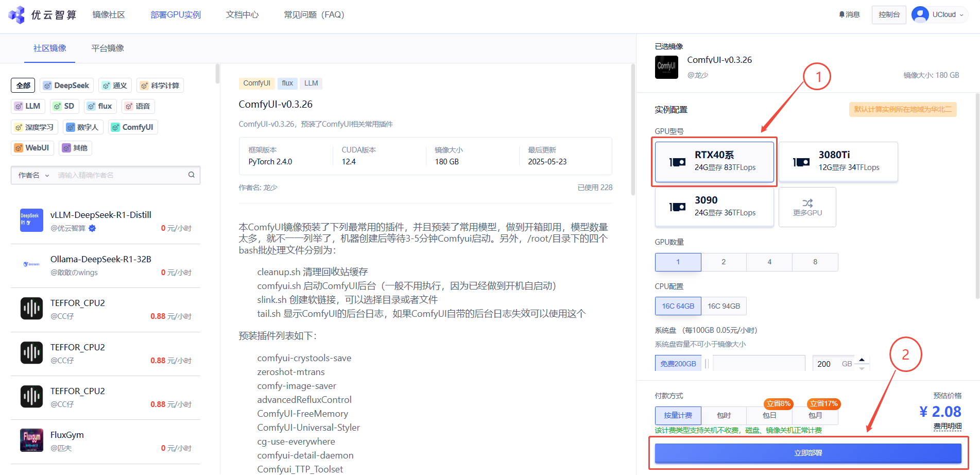Set GPU quantity to 4
This screenshot has width=980, height=475.
pyautogui.click(x=769, y=262)
